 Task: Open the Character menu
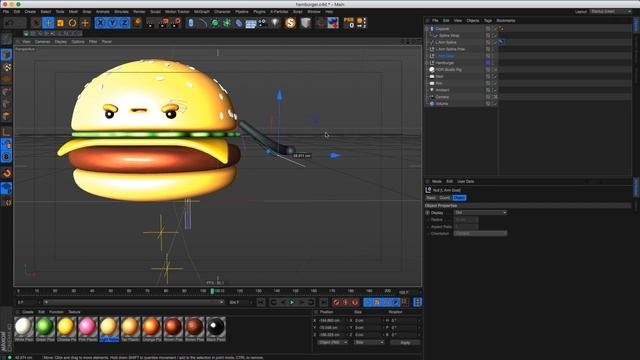(x=222, y=12)
